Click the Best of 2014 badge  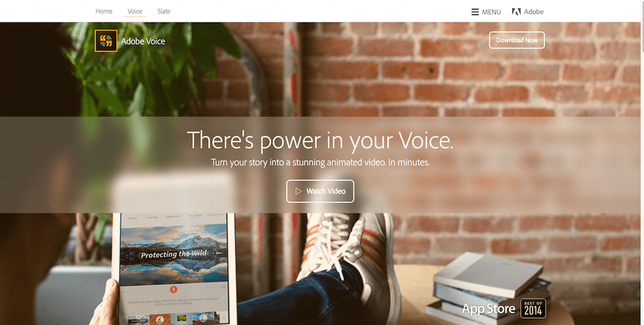533,309
